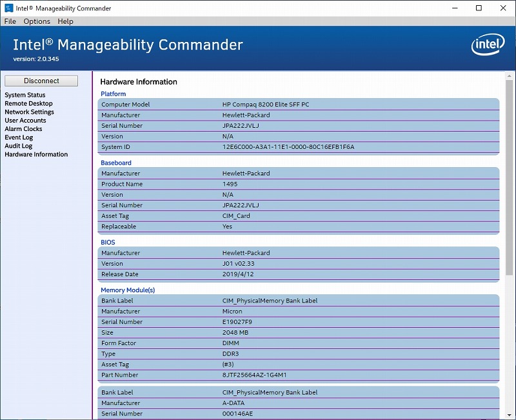
Task: Click Asset Tag value CIM_Card
Action: pyautogui.click(x=236, y=216)
